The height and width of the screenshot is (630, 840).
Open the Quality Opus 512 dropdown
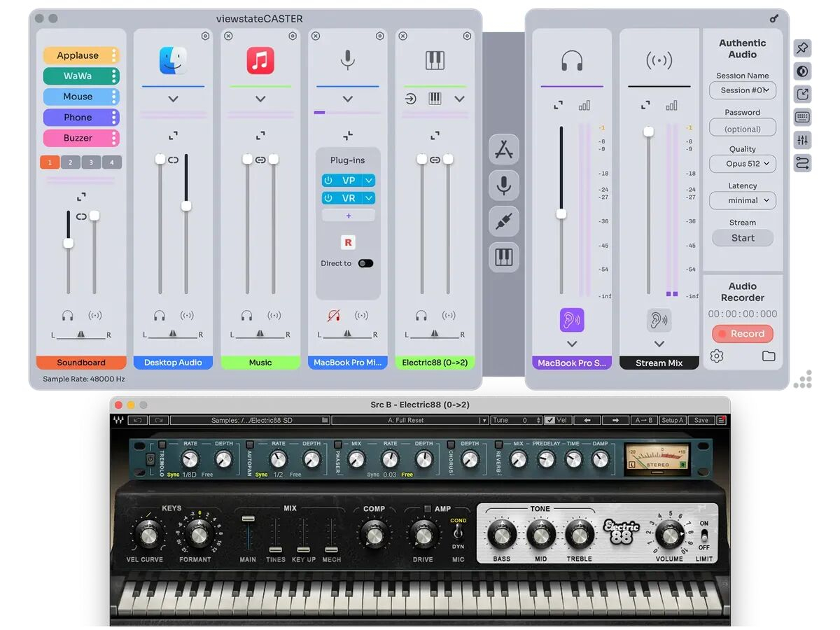click(742, 164)
